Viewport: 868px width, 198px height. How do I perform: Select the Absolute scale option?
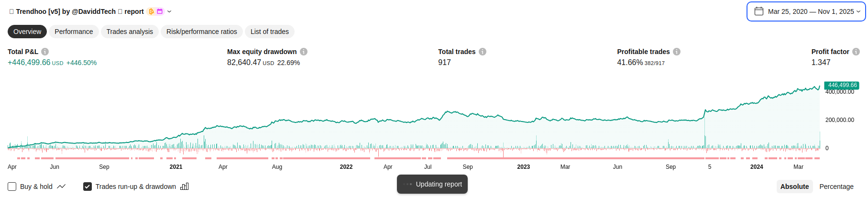coord(794,187)
